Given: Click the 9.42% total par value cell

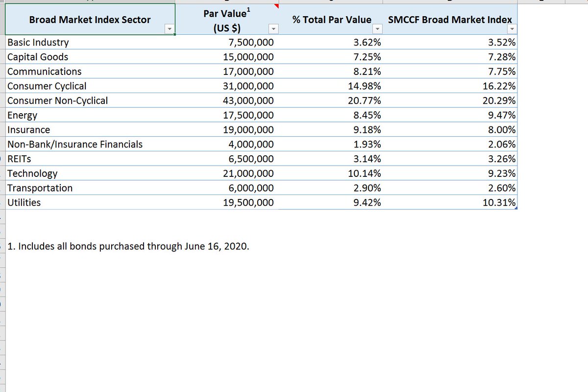Looking at the screenshot, I should point(330,202).
